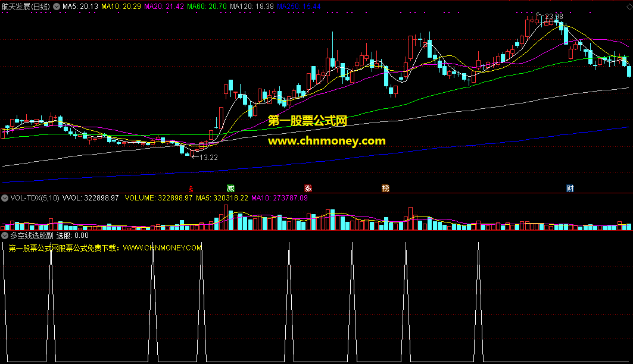Viewport: 633px width, 364px height.
Task: Click the stock name 航天发展(日线)
Action: (26, 7)
